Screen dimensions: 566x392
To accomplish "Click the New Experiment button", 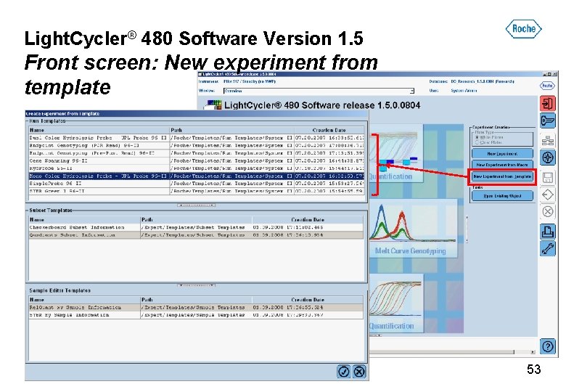I will click(502, 154).
